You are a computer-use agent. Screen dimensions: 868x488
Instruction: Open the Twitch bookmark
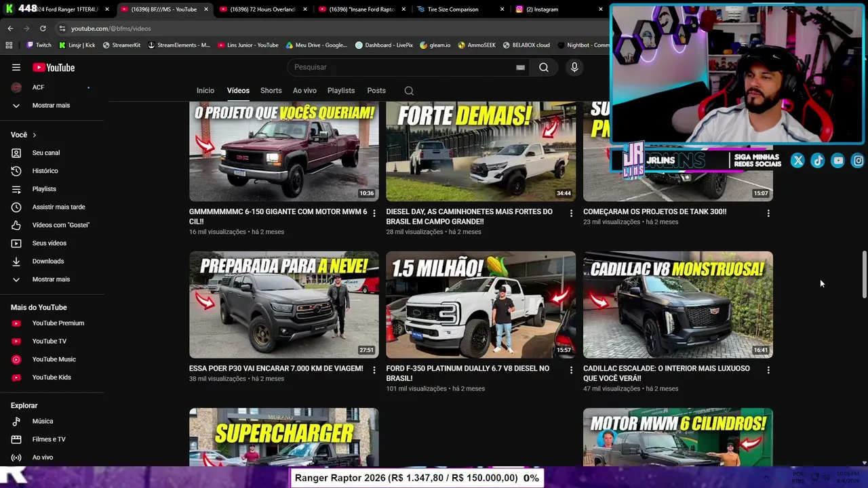tap(39, 45)
